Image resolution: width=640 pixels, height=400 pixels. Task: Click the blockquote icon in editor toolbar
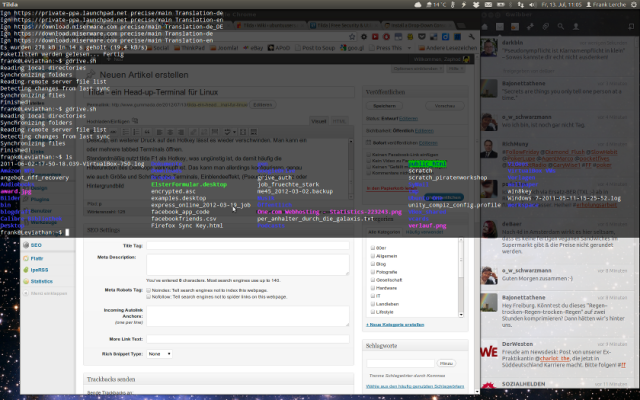click(x=147, y=132)
